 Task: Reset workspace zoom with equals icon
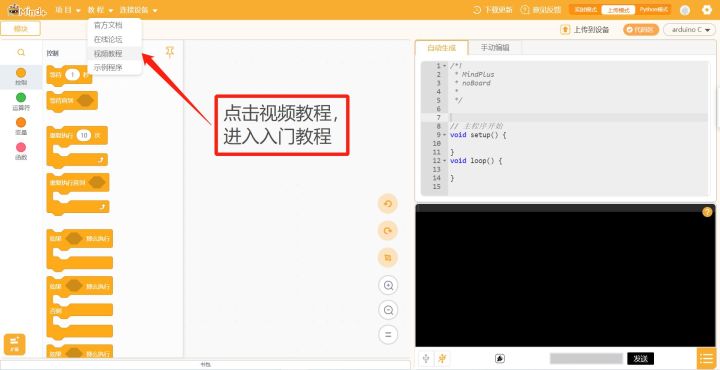click(x=388, y=334)
